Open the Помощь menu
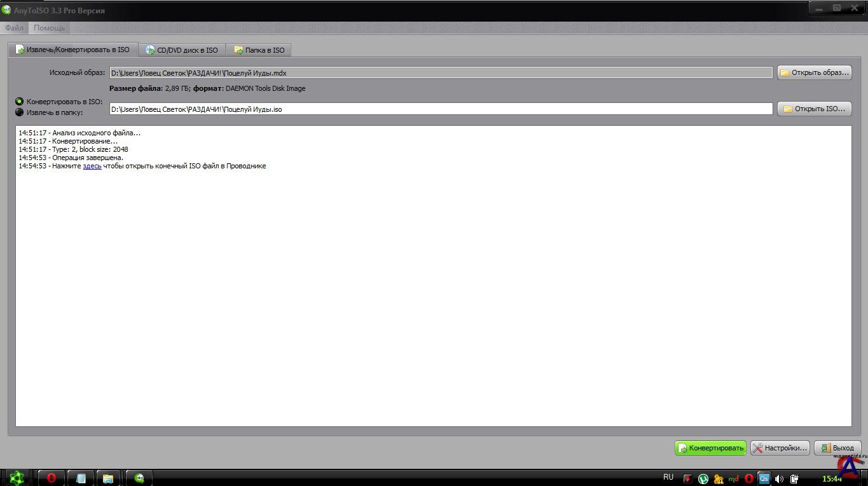 (49, 28)
